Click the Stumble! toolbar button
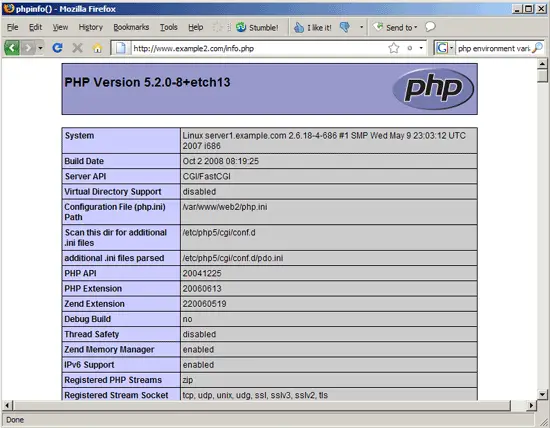 tap(257, 27)
